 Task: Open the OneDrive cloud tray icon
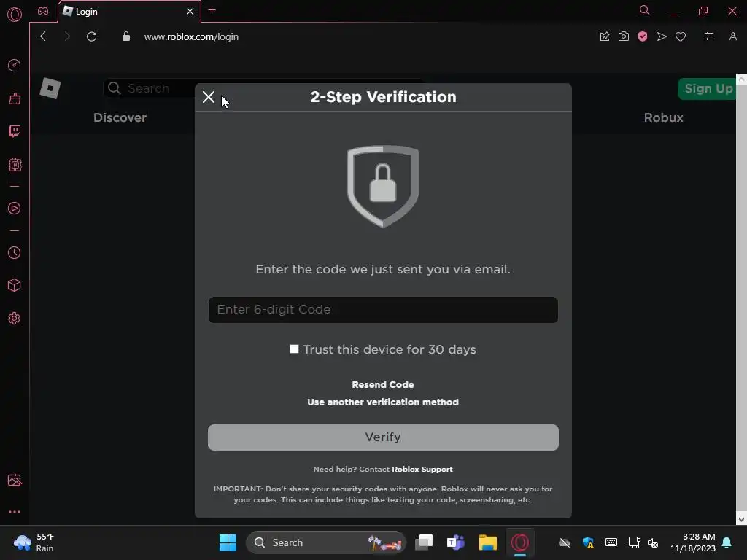pyautogui.click(x=565, y=542)
